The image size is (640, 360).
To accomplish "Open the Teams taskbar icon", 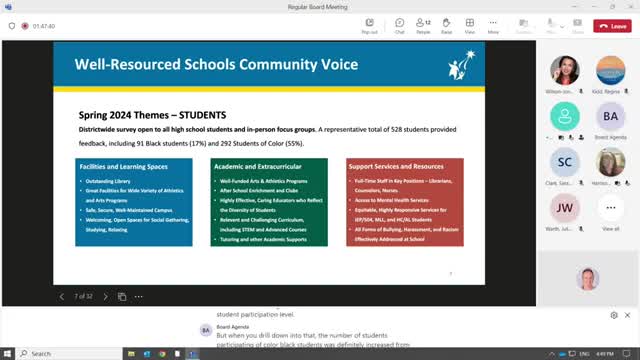I will 193,354.
